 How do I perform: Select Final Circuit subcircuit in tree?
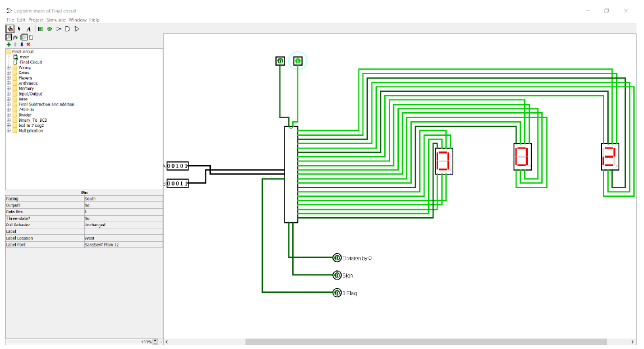click(x=31, y=62)
